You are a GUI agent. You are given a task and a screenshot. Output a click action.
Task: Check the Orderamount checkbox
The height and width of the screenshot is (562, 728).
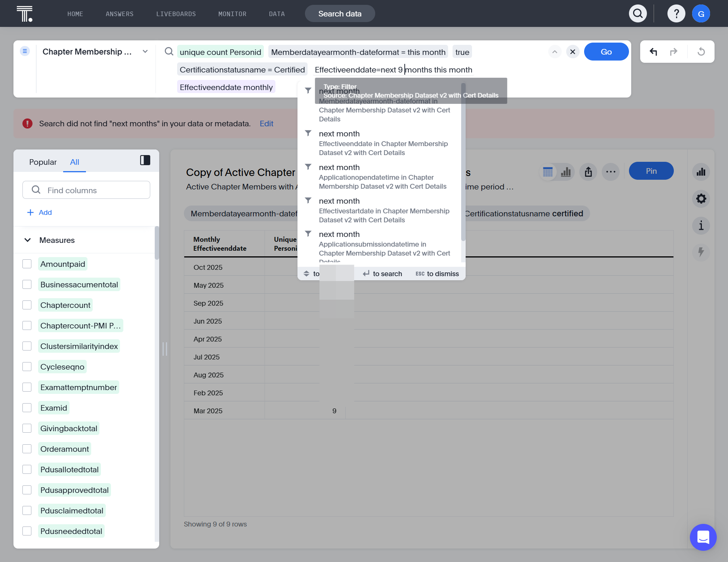click(x=27, y=449)
